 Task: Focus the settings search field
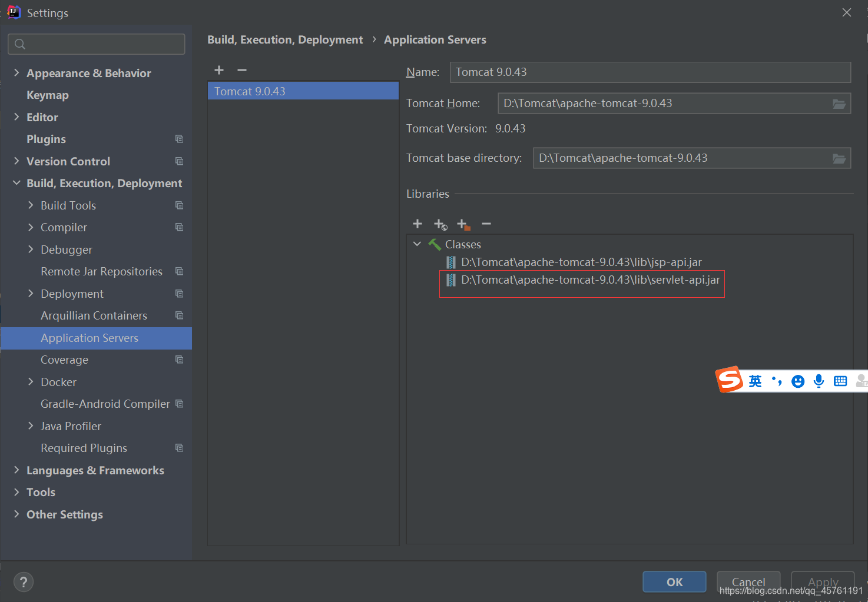click(97, 44)
